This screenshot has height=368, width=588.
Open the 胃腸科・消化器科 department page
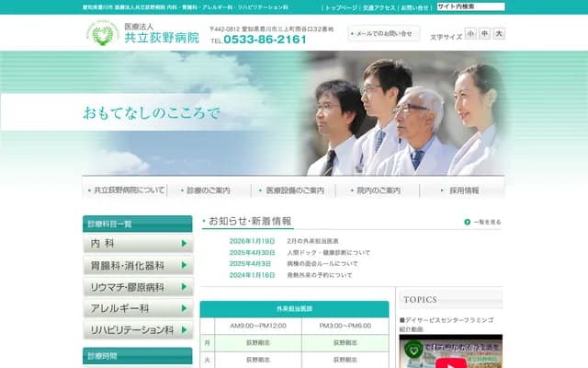(138, 265)
